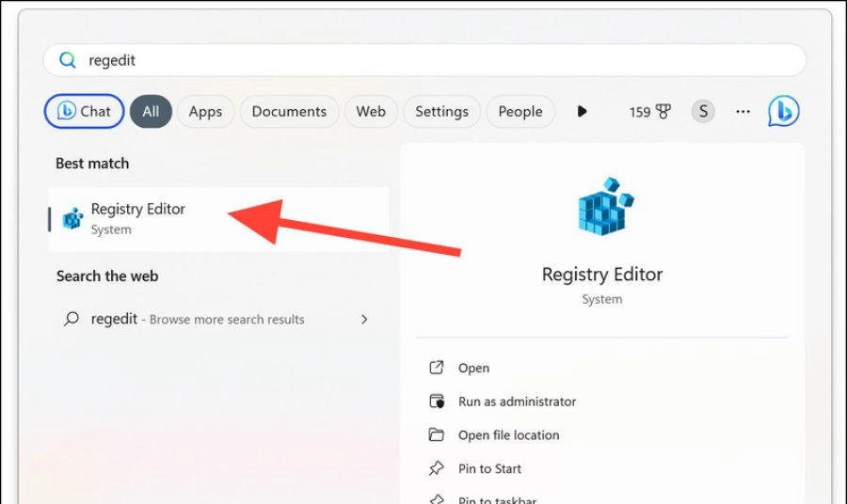Image resolution: width=847 pixels, height=504 pixels.
Task: Choose Open file location
Action: [x=508, y=435]
